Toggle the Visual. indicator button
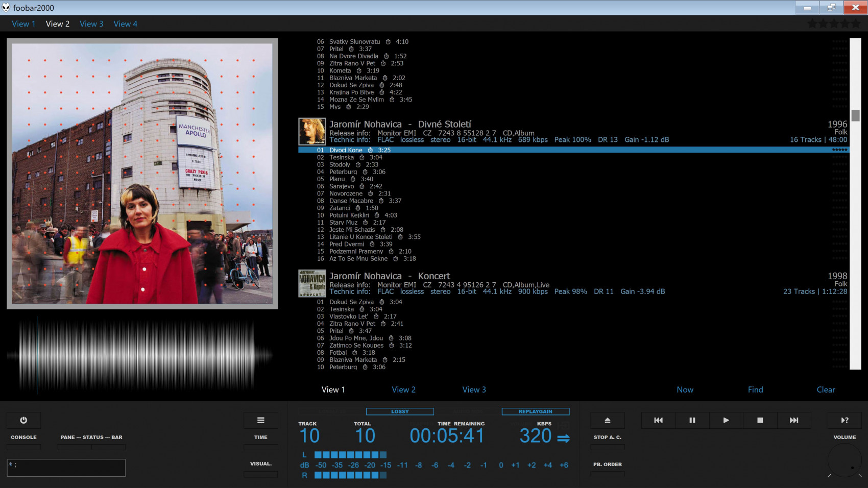The image size is (868, 488). tap(260, 474)
